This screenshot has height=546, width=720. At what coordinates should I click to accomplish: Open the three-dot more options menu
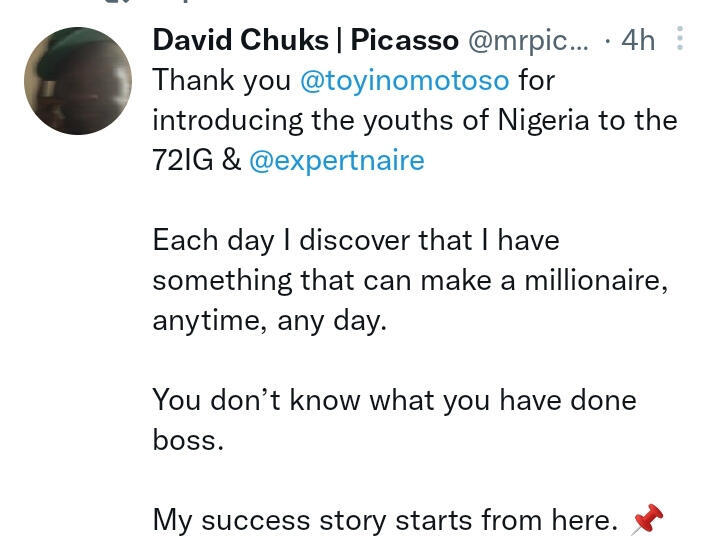tap(680, 39)
